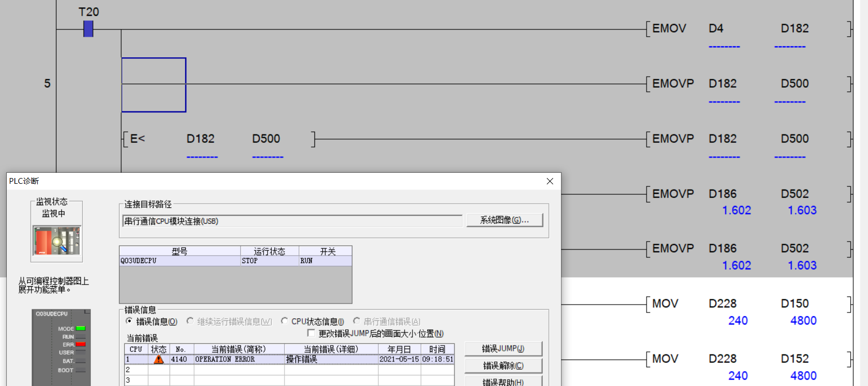Click the T20 contact in the ladder

pos(88,29)
